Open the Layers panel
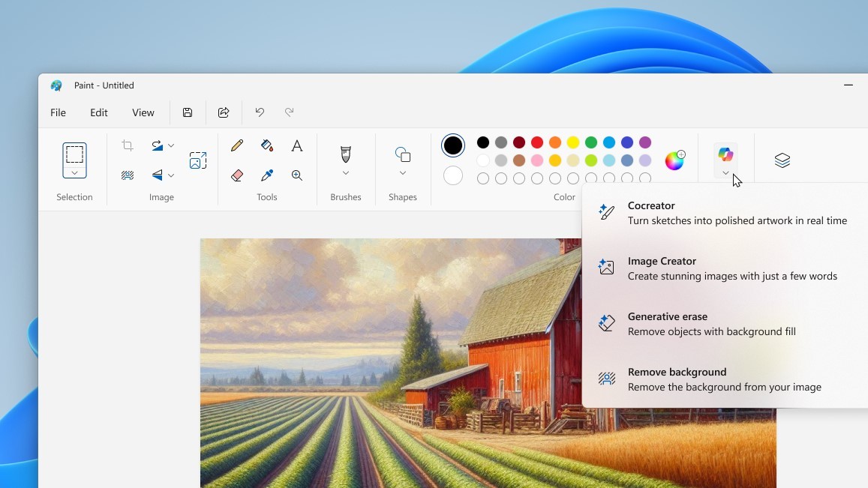Screen dimensions: 868x488 click(782, 160)
